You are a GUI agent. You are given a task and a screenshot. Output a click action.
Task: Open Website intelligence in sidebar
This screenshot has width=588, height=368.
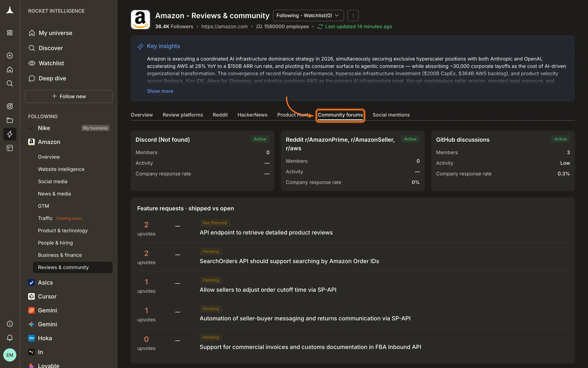(x=61, y=169)
